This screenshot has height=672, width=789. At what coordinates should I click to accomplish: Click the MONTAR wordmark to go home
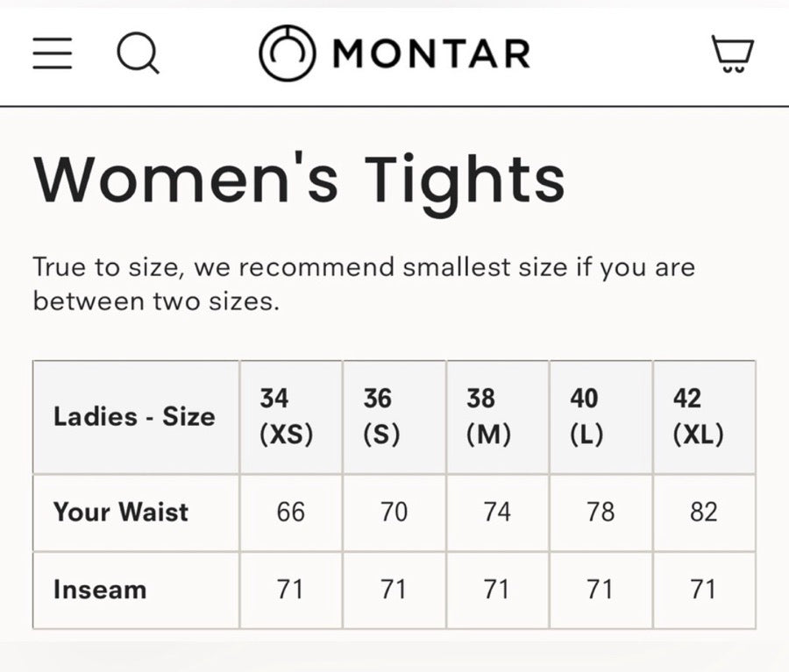click(x=428, y=53)
